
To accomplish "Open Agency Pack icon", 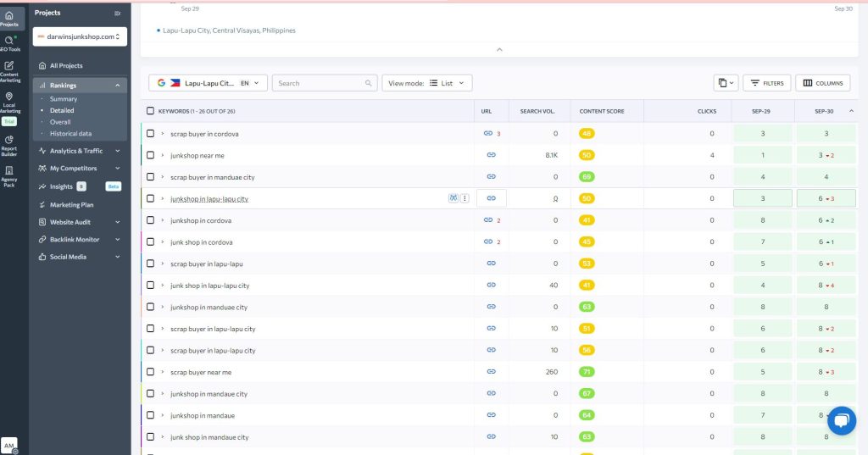I will click(9, 176).
